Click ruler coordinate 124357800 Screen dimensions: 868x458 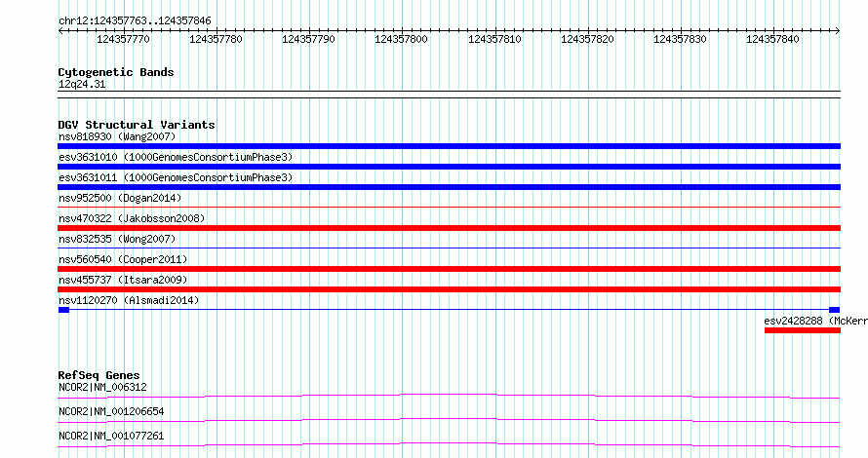click(402, 39)
